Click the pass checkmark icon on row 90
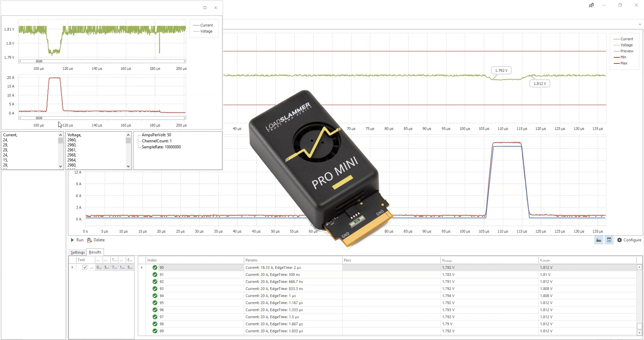Viewport: 644px width, 340px height. coord(155,268)
